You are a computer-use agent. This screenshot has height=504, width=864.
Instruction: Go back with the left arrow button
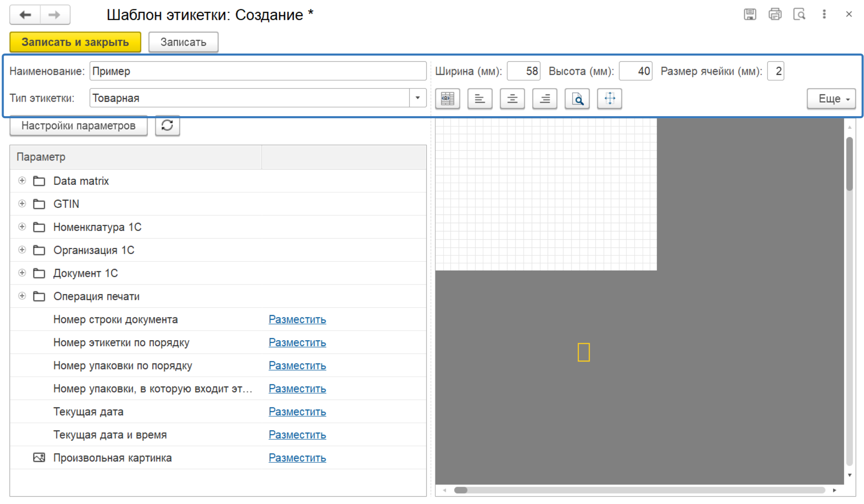(x=25, y=15)
